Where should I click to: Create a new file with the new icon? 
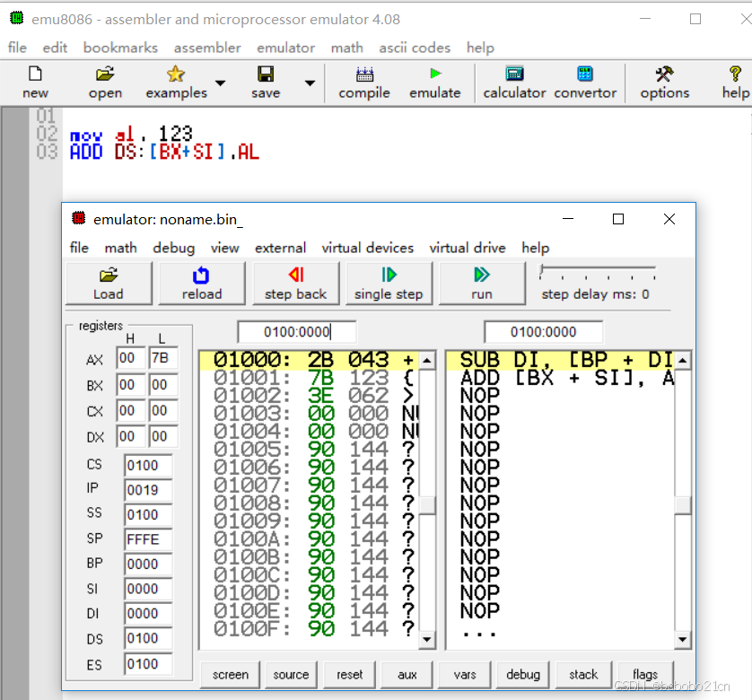pos(35,82)
